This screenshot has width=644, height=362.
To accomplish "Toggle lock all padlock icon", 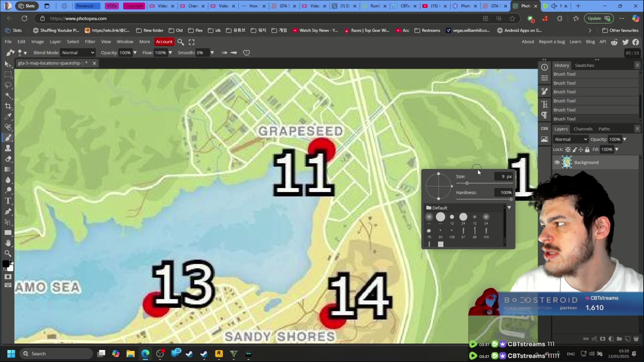I will [x=587, y=149].
